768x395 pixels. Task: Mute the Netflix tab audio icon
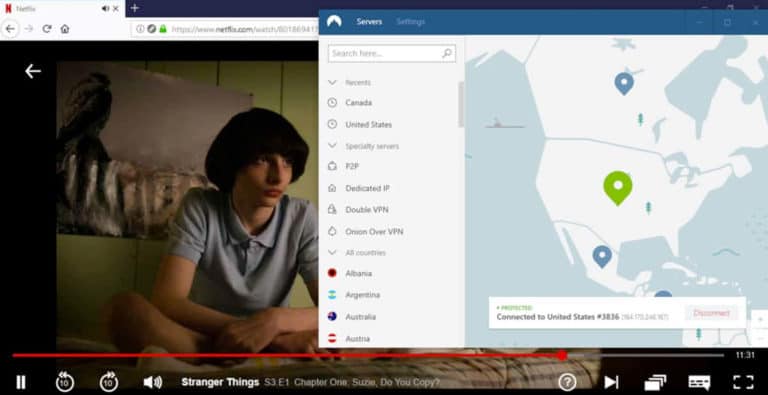click(105, 9)
